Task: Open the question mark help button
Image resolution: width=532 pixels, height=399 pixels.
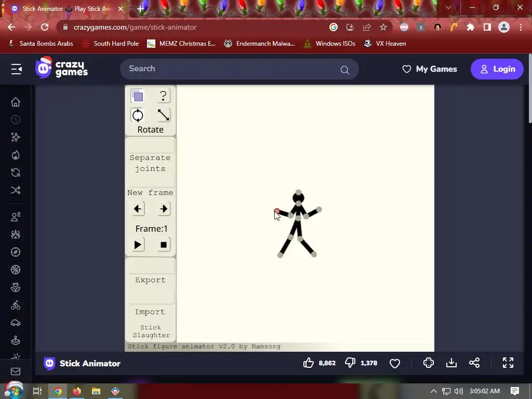Action: pos(163,96)
